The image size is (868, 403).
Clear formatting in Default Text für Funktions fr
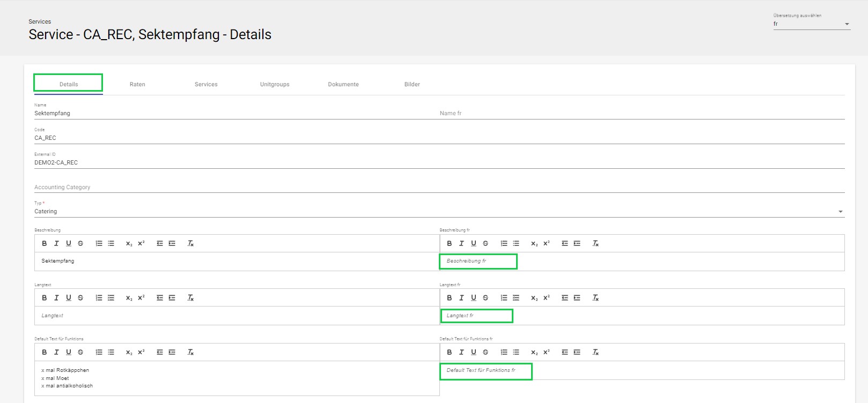click(x=595, y=352)
